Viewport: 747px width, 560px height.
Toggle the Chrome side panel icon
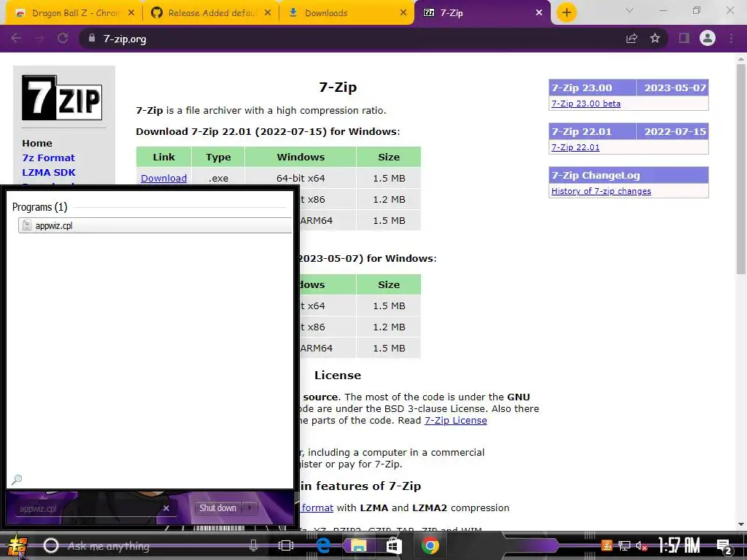click(x=684, y=38)
